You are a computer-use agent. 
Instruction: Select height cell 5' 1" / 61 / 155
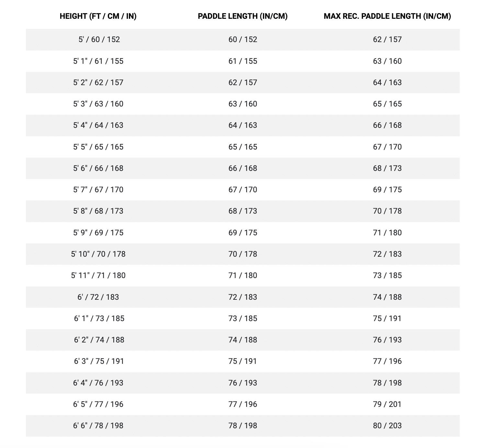(98, 61)
